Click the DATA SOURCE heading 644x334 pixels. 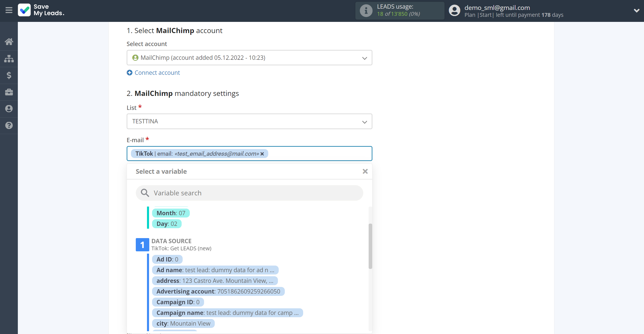click(171, 241)
